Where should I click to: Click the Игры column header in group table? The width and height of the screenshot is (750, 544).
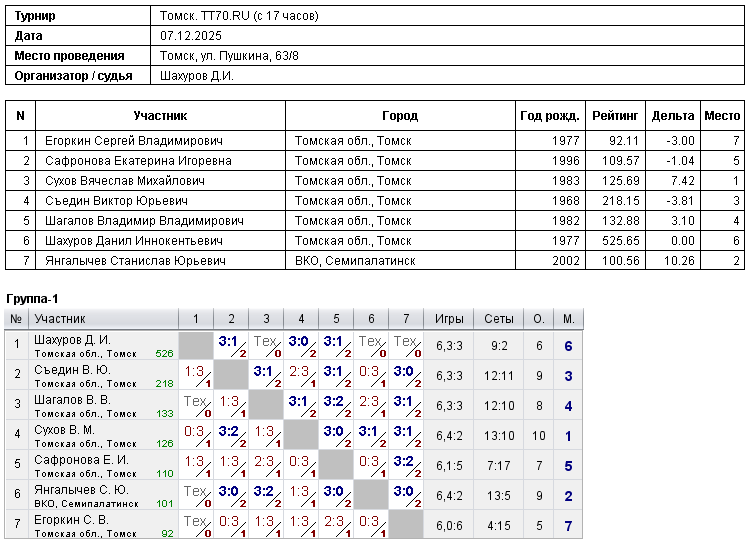(449, 319)
